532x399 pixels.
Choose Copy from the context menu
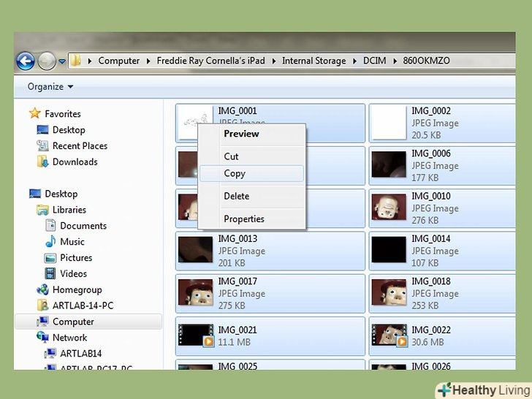[x=235, y=174]
